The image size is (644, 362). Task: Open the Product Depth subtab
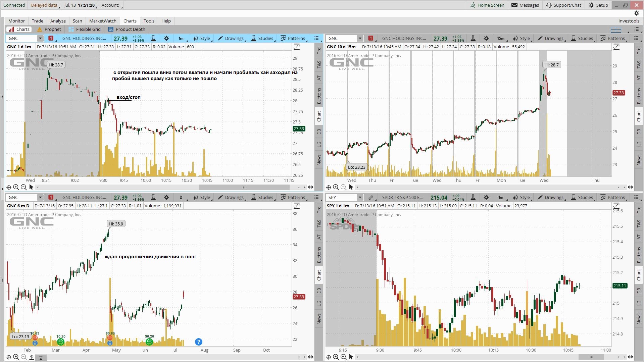pos(127,29)
